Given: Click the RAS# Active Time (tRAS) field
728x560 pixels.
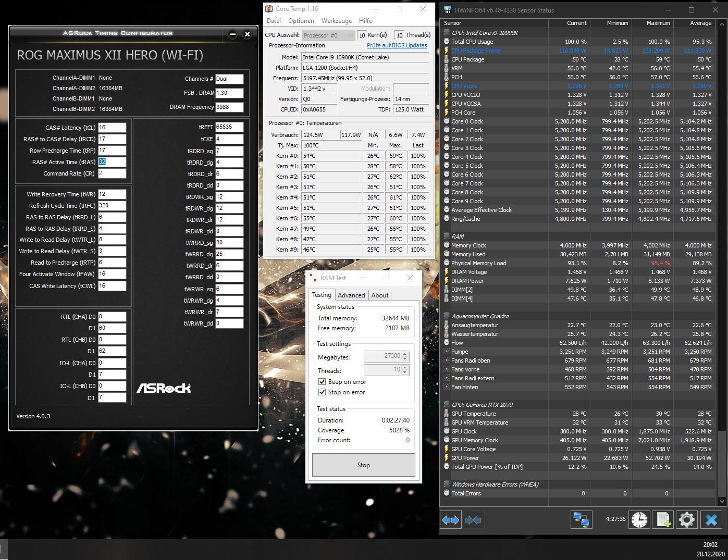Looking at the screenshot, I should 112,162.
